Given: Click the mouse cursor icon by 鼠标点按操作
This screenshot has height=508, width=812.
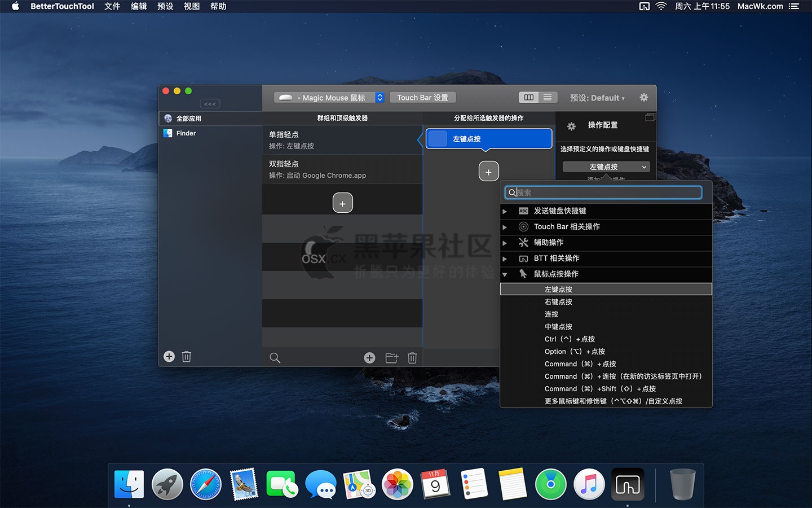Looking at the screenshot, I should pos(523,274).
